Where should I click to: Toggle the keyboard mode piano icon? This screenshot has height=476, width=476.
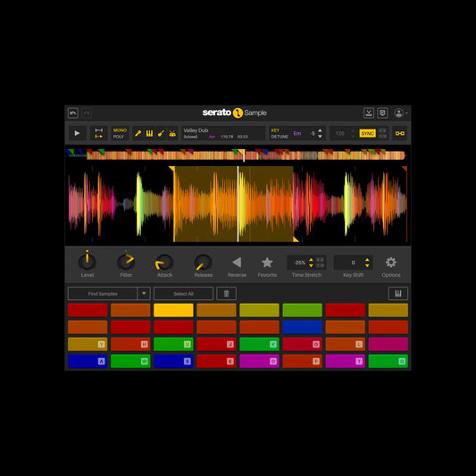point(398,294)
